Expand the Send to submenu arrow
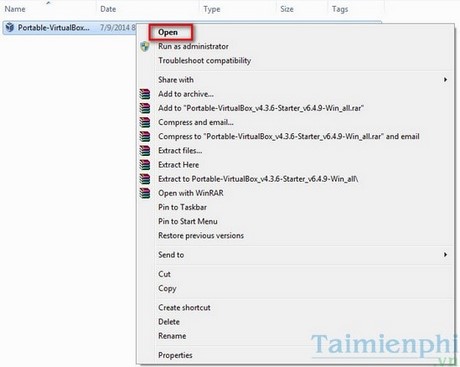The height and width of the screenshot is (367, 460). click(445, 255)
